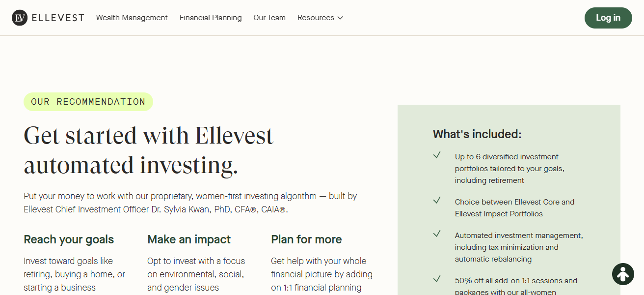Open the Resources navigation menu
The width and height of the screenshot is (644, 295).
(316, 18)
